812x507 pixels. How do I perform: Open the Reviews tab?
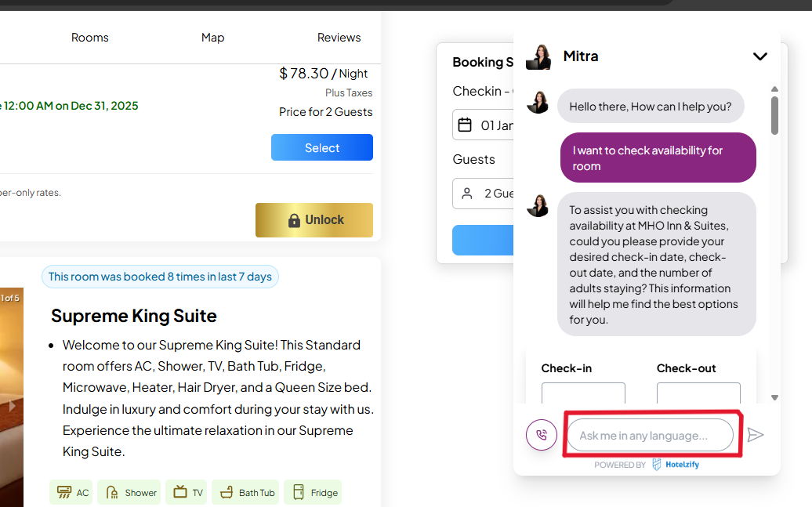(x=339, y=38)
